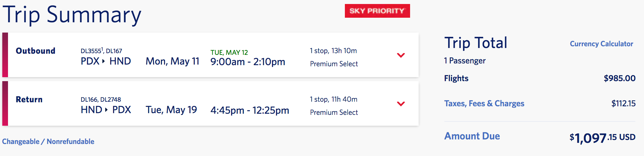Click the SKY PRIORITY red badge
This screenshot has height=156, width=644.
(x=377, y=11)
